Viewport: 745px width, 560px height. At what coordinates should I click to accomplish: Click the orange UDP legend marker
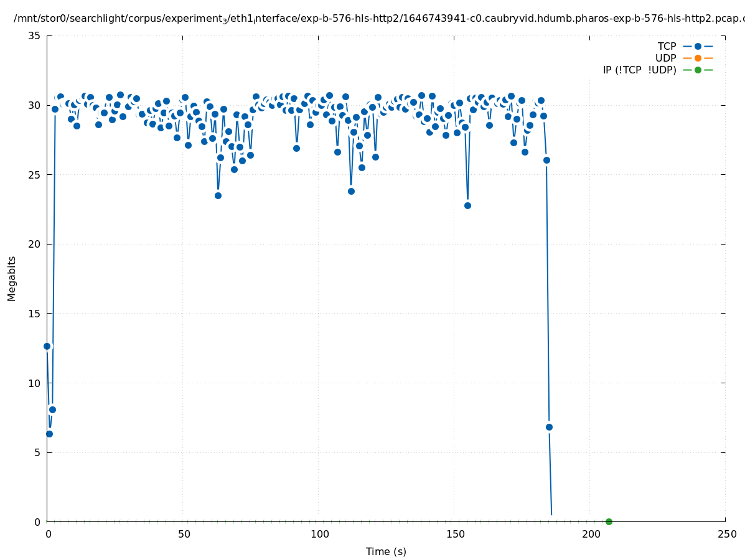[698, 58]
